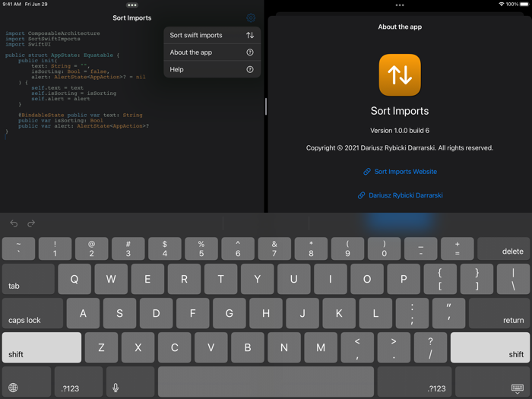Image resolution: width=532 pixels, height=399 pixels.
Task: Tap the Q key
Action: pyautogui.click(x=74, y=279)
